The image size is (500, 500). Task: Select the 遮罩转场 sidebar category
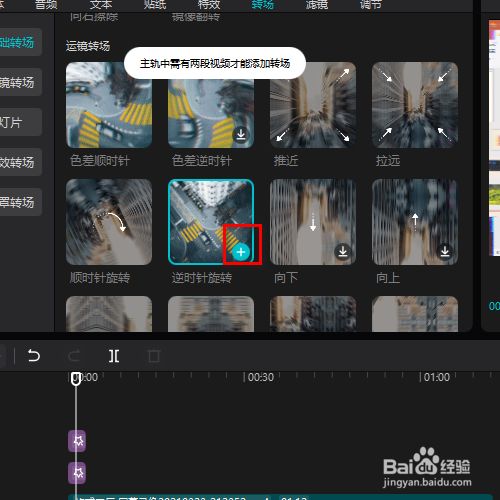point(21,202)
